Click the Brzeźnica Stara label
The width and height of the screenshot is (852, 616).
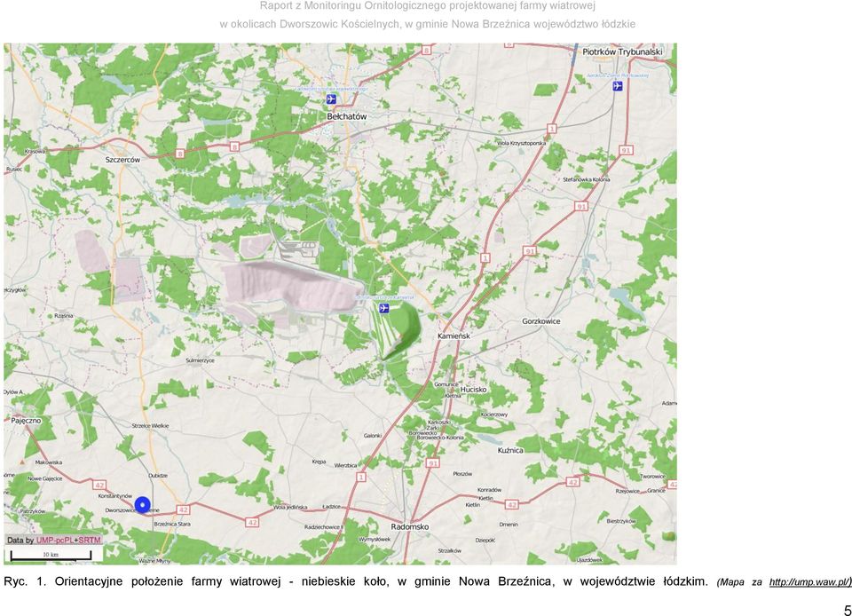click(x=172, y=525)
